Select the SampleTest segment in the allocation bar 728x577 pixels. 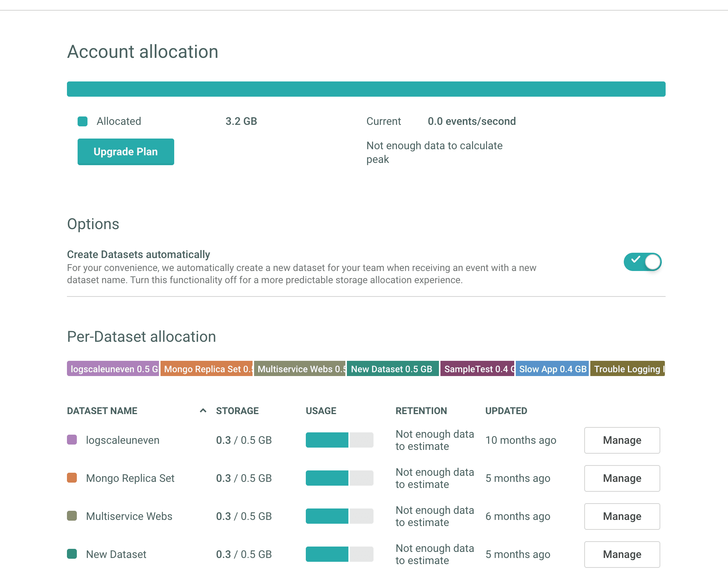click(x=477, y=369)
